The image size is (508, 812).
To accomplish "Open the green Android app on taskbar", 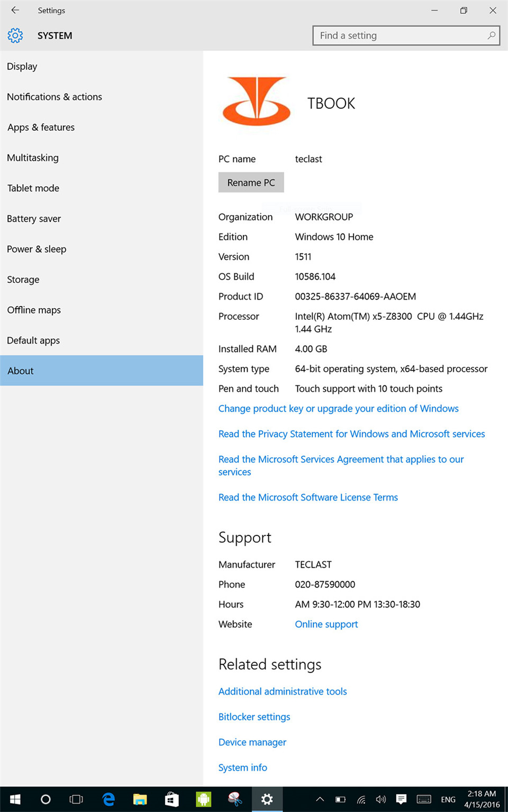I will pos(204,799).
